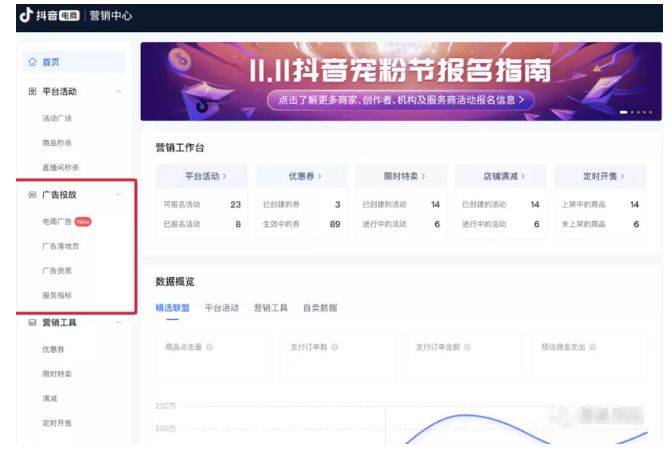Viewport: 672px width, 467px height.
Task: Click the 预估佣金支出 metric card
Action: 589,356
